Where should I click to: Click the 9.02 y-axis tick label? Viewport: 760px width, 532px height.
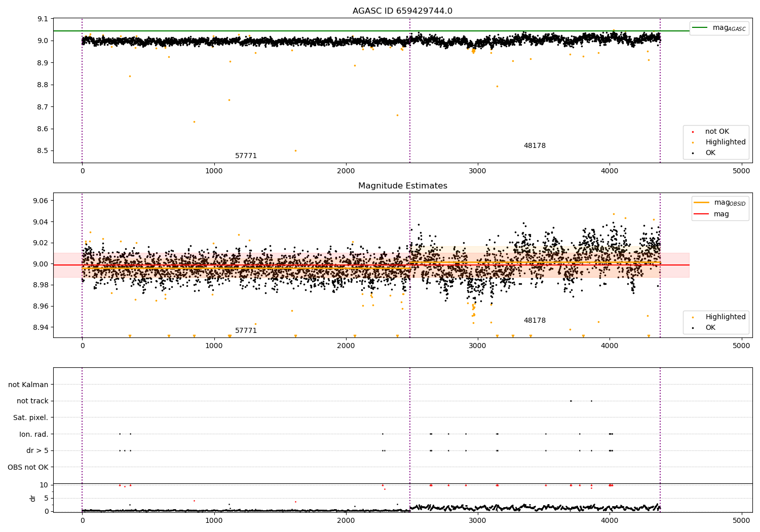tap(41, 243)
